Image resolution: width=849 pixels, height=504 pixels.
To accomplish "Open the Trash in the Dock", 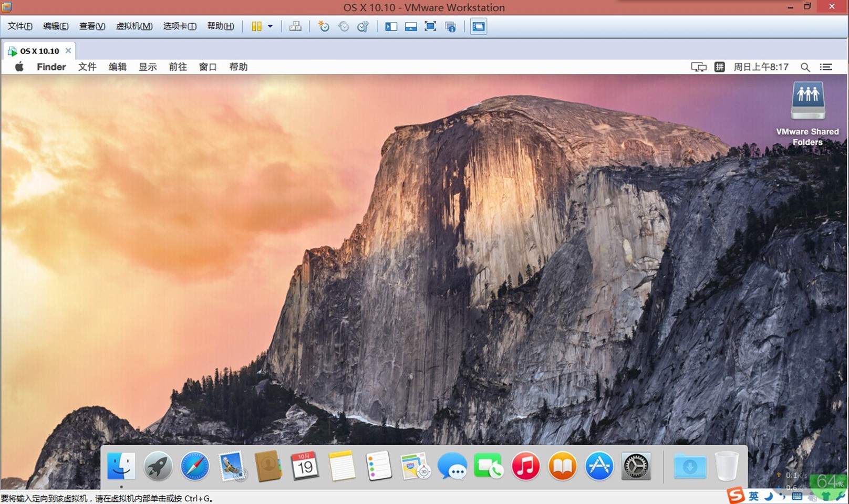I will (727, 466).
